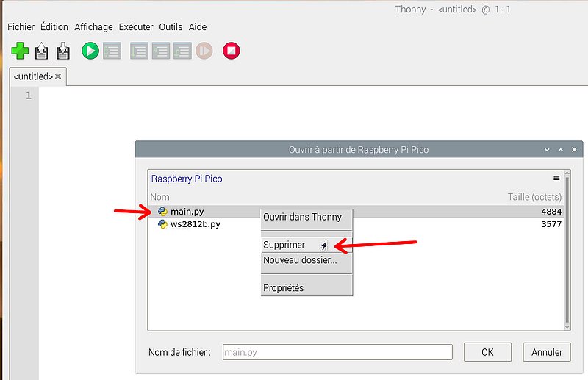The width and height of the screenshot is (588, 380).
Task: Choose Supprimer in the context menu
Action: pyautogui.click(x=306, y=245)
